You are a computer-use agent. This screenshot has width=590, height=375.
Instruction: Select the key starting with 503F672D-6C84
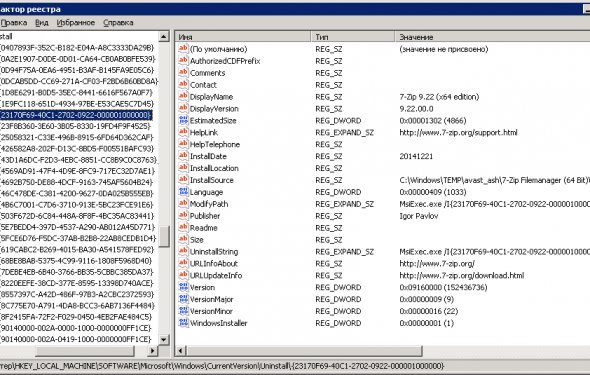point(77,216)
